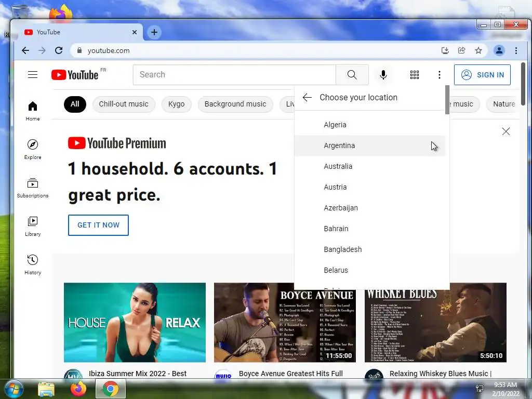Open Firefox from the taskbar
This screenshot has height=399, width=532.
[78, 389]
